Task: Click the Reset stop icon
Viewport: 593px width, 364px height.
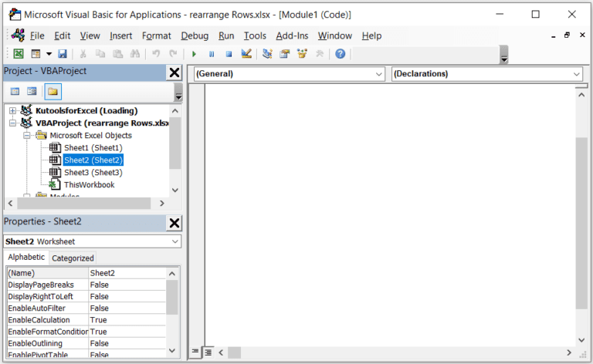Action: 229,54
